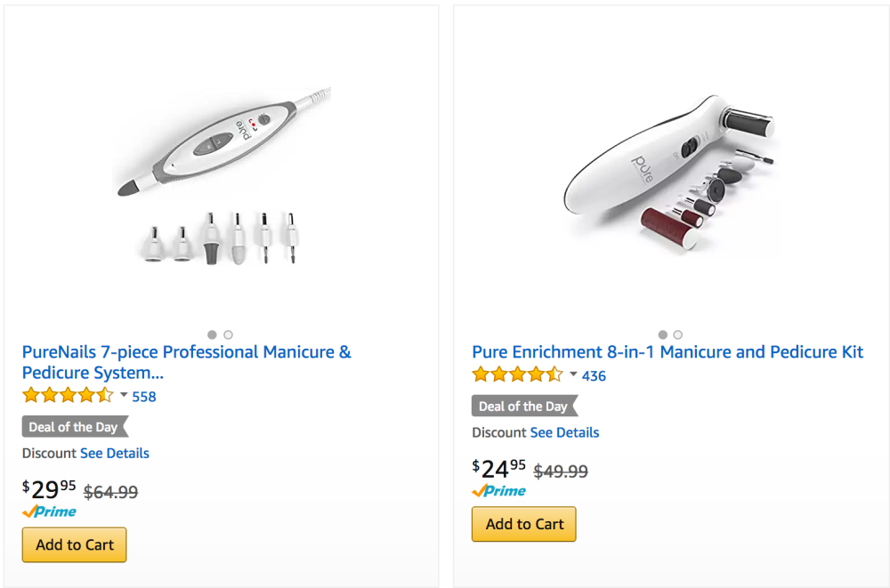Open the PureNails 7-piece Manicure product title
The height and width of the screenshot is (588, 890).
[186, 362]
